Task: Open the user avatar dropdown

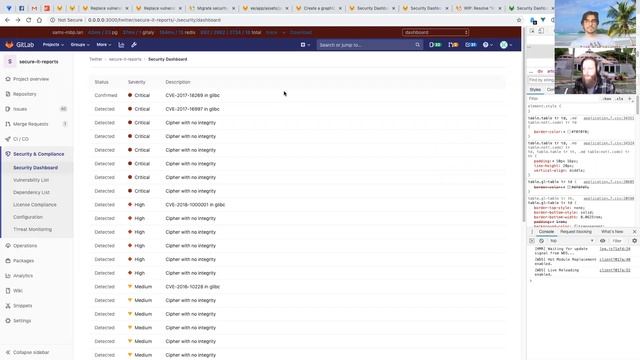Action: [x=506, y=45]
